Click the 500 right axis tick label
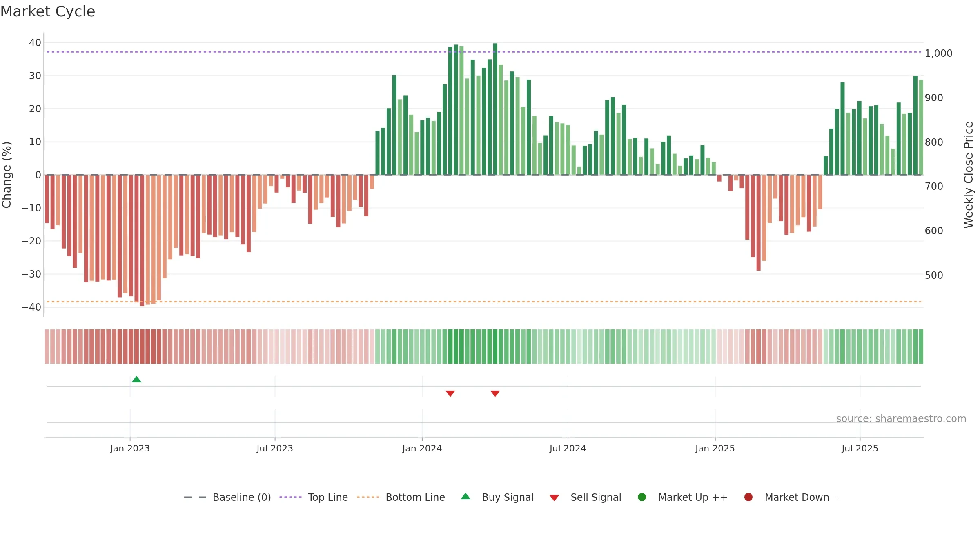This screenshot has width=980, height=551. [934, 275]
